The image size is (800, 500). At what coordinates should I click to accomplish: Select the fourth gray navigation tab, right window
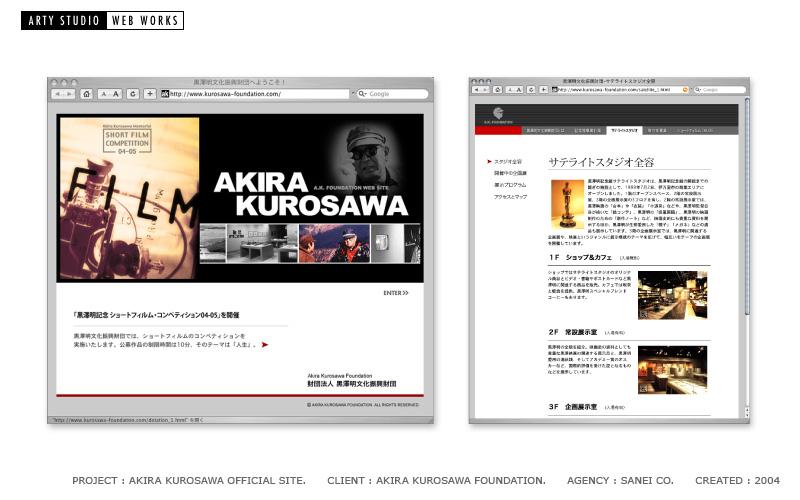[657, 131]
